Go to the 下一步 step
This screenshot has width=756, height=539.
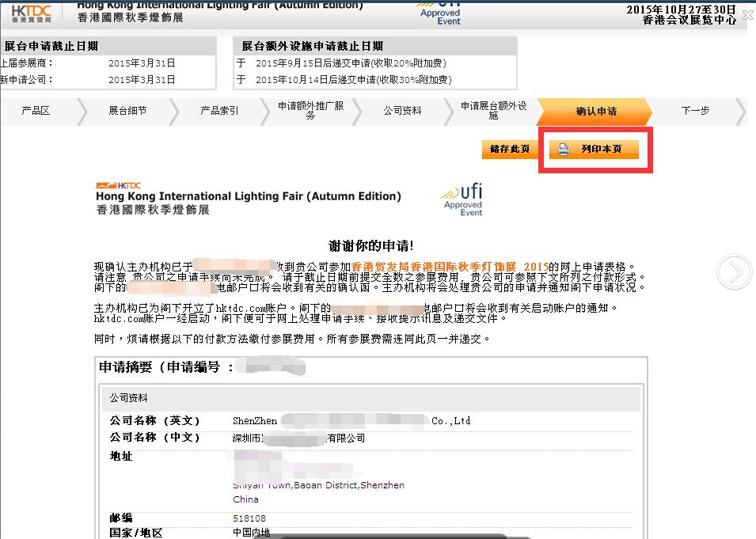[x=695, y=111]
